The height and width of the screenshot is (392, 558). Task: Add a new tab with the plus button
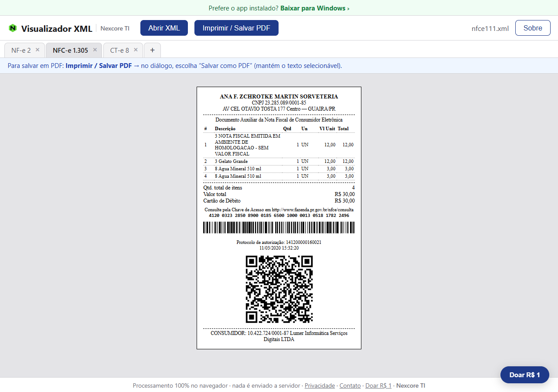click(152, 50)
